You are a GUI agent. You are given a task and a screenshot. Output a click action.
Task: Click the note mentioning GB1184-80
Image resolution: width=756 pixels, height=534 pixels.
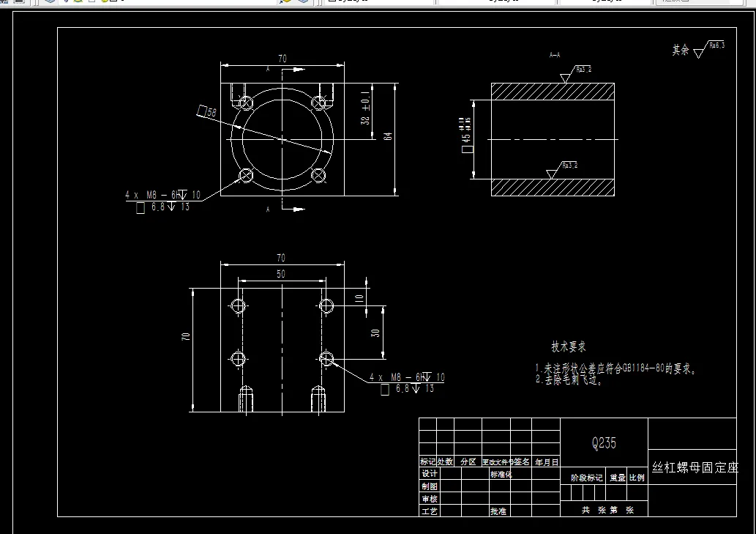click(x=616, y=369)
